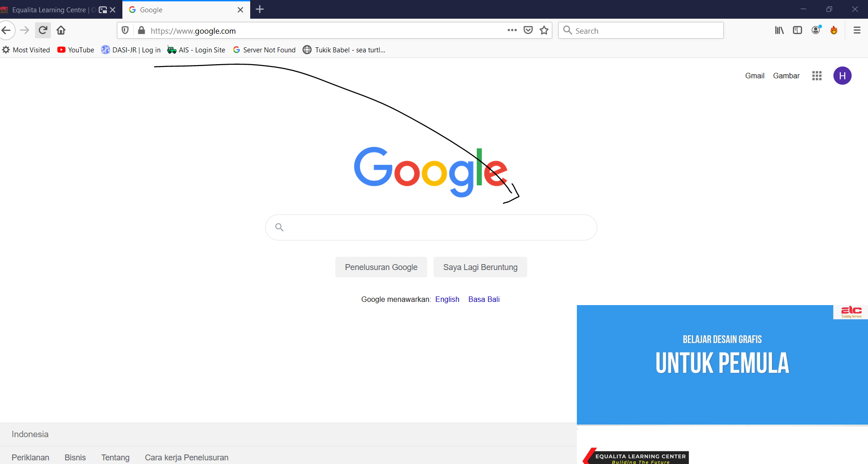The image size is (868, 464).
Task: Open the Firefox hamburger menu
Action: (857, 31)
